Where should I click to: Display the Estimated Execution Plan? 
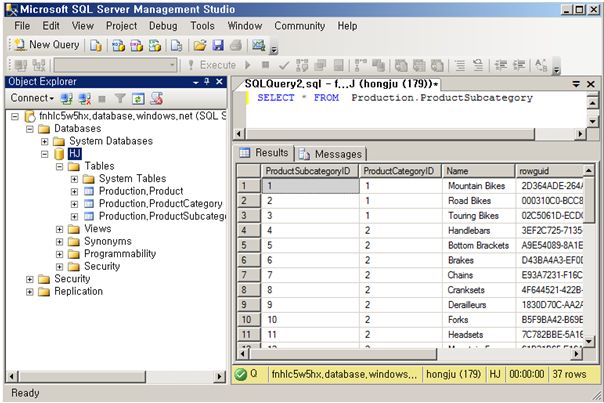302,65
